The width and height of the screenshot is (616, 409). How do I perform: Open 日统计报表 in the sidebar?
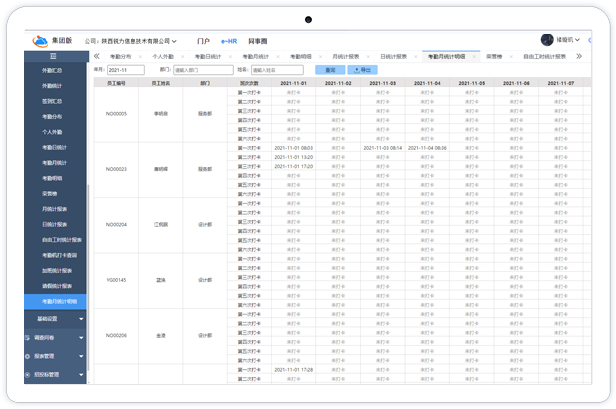point(55,224)
